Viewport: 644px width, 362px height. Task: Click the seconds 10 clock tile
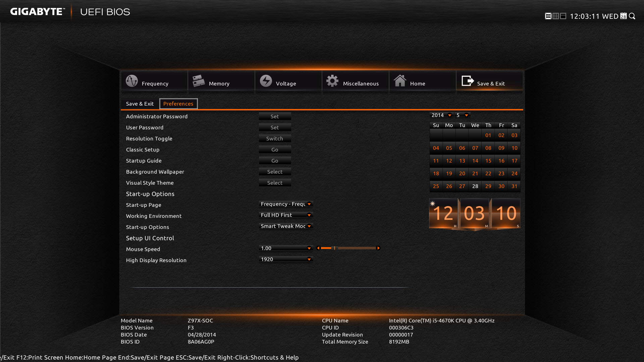(506, 214)
